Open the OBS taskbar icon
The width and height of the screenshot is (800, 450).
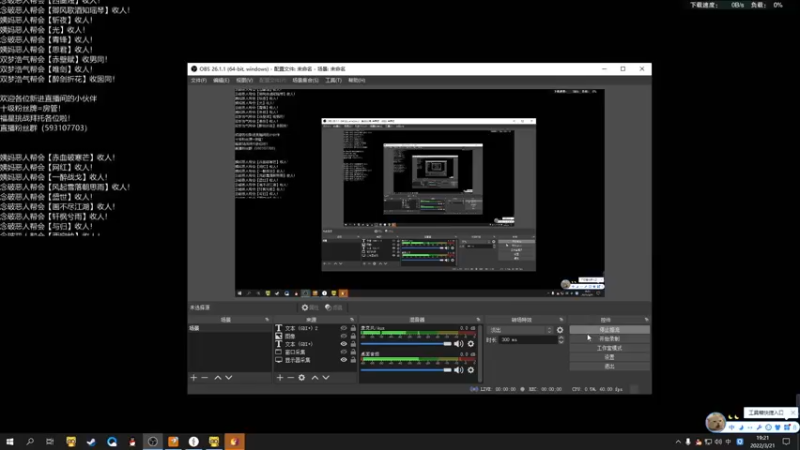[x=153, y=441]
